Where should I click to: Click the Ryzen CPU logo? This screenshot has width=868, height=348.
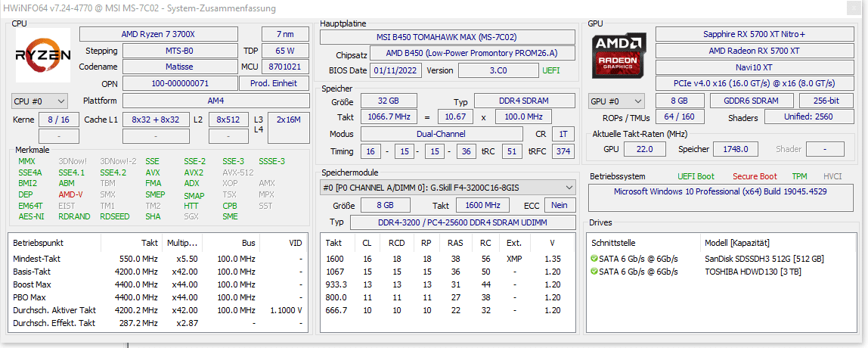click(42, 55)
